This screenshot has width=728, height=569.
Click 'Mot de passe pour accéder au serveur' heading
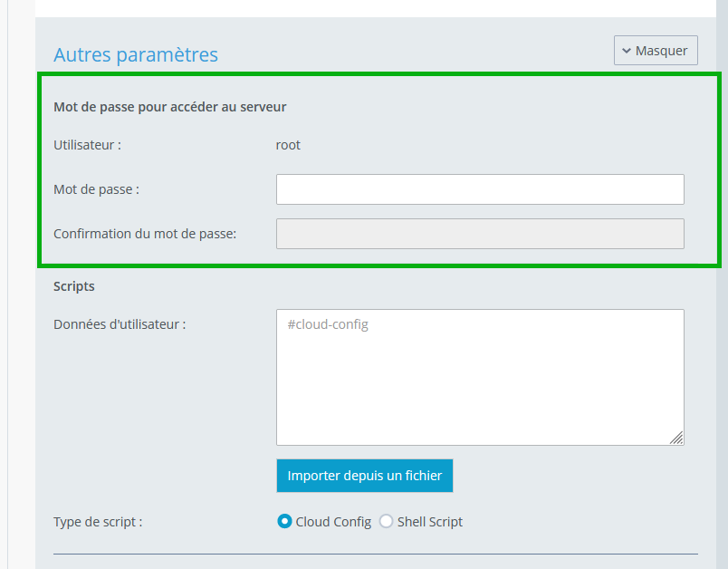pyautogui.click(x=170, y=107)
